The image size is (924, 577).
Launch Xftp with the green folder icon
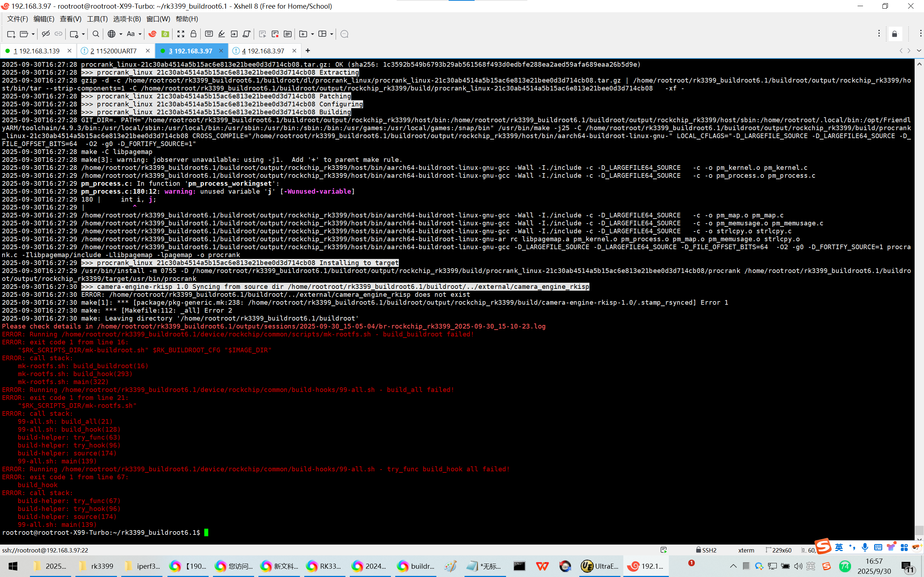point(165,34)
